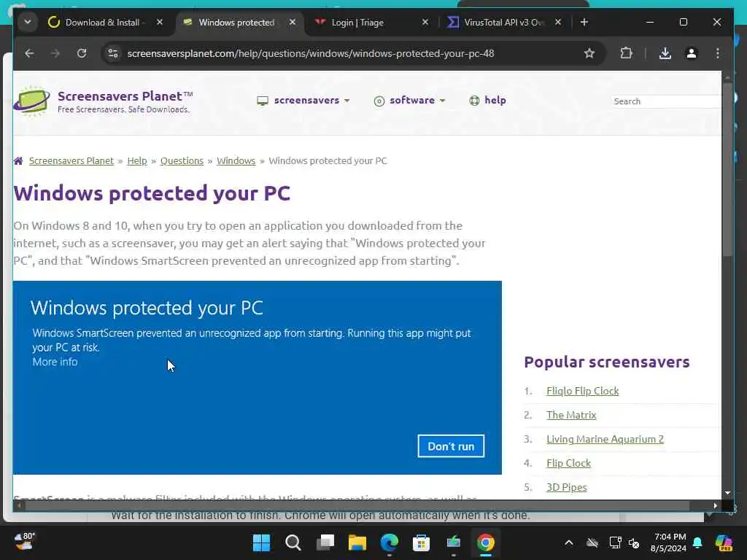Switch to VirusTotal API v3 tab
Image resolution: width=747 pixels, height=560 pixels.
coord(504,23)
